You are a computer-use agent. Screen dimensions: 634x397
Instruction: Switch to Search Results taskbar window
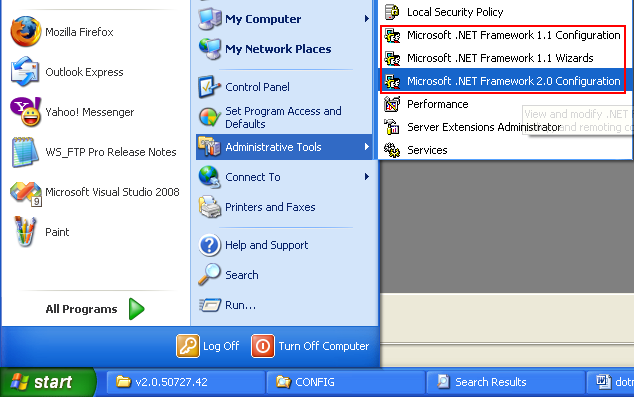click(505, 382)
